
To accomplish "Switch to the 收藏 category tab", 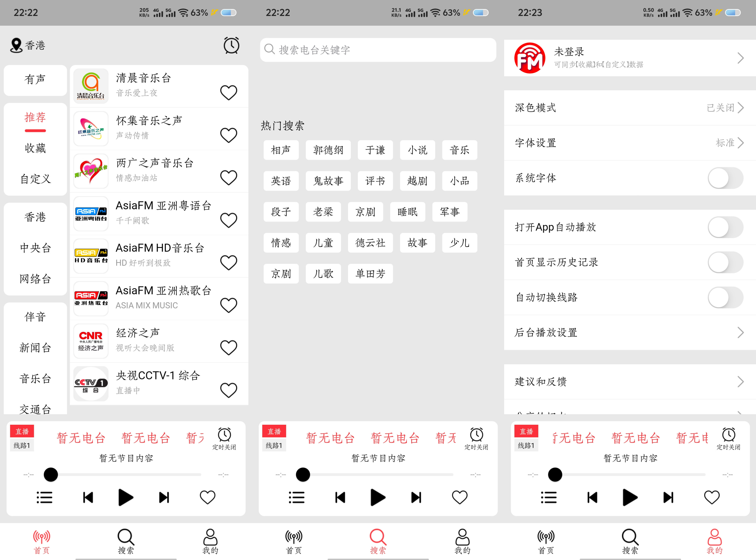I will point(35,148).
